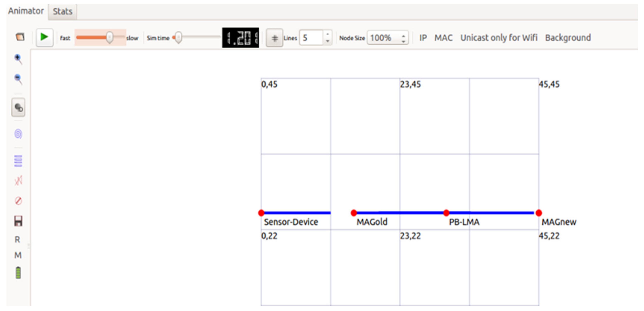Click the red reset/block circle icon

18,201
